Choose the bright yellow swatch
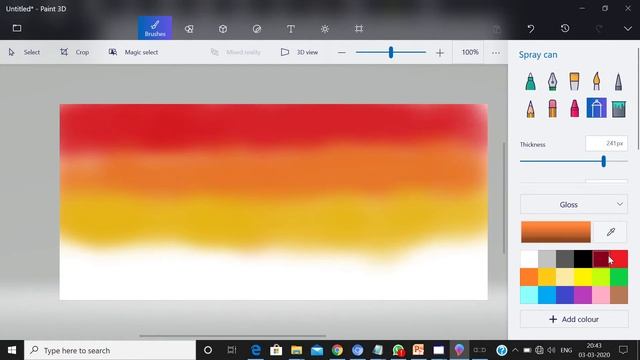 point(583,277)
